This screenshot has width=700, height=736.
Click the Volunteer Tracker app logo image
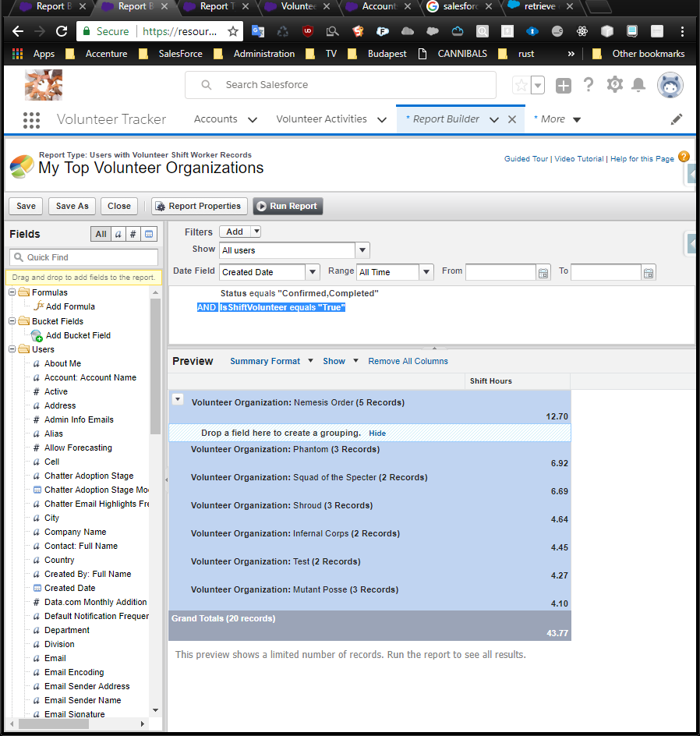(x=44, y=85)
